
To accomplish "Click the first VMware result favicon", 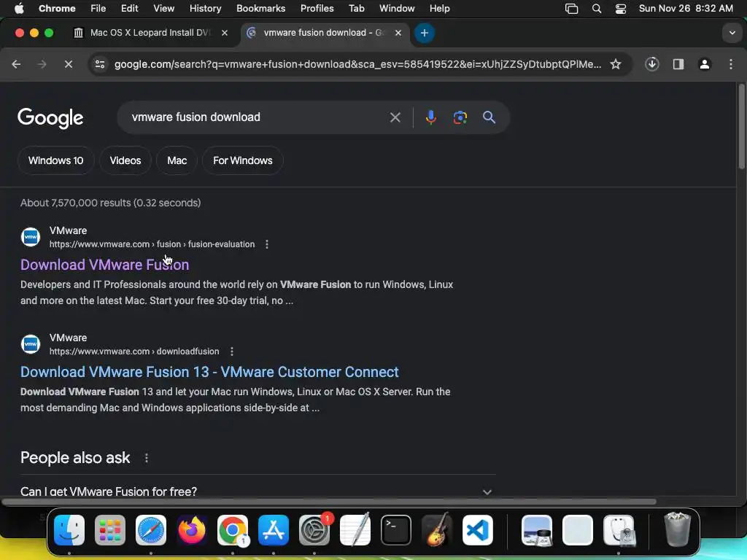I will (31, 237).
